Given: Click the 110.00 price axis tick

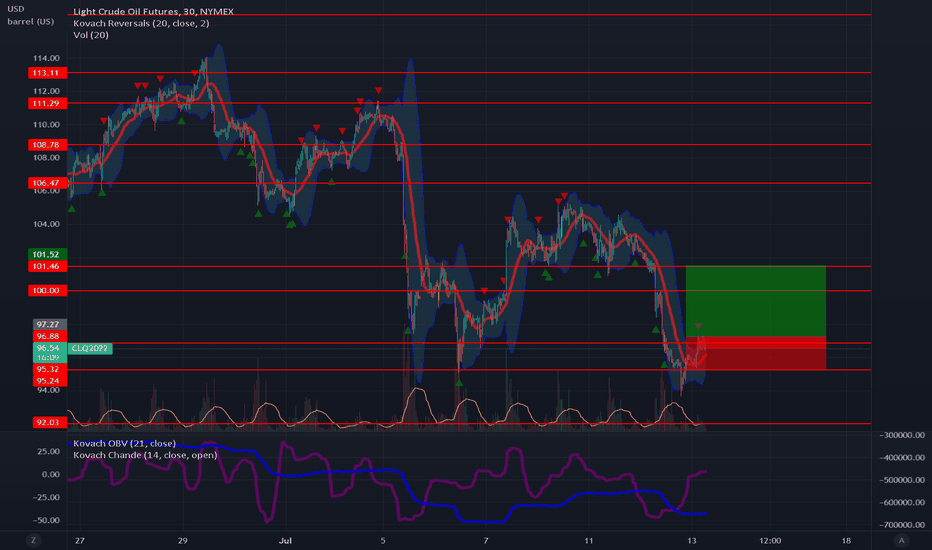Looking at the screenshot, I should [46, 124].
